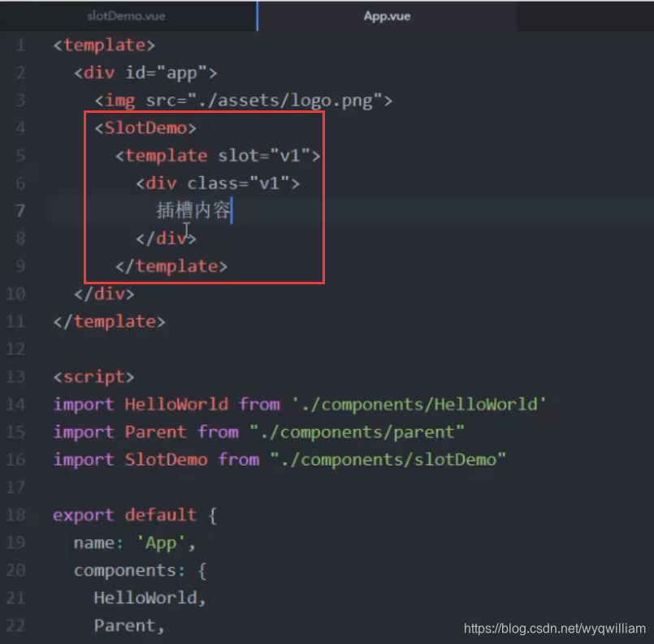Click the opening <template> on line 1
654x644 pixels.
tap(104, 45)
